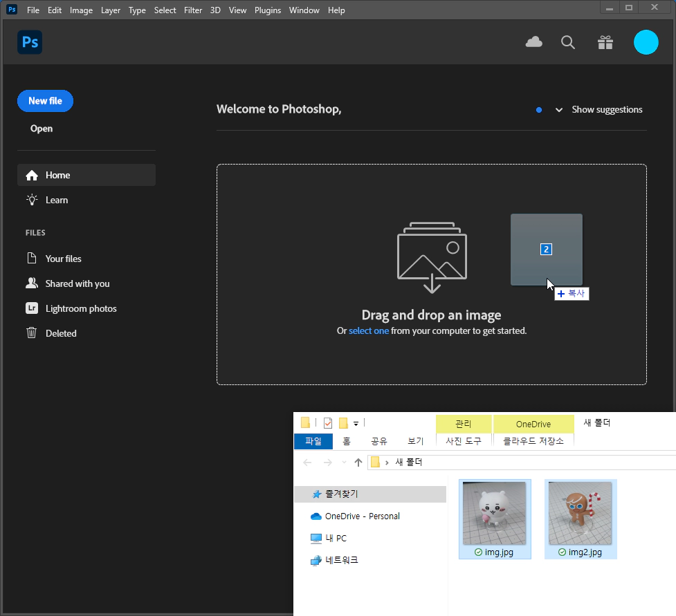
Task: Click Explorer's back arrow
Action: pyautogui.click(x=307, y=463)
